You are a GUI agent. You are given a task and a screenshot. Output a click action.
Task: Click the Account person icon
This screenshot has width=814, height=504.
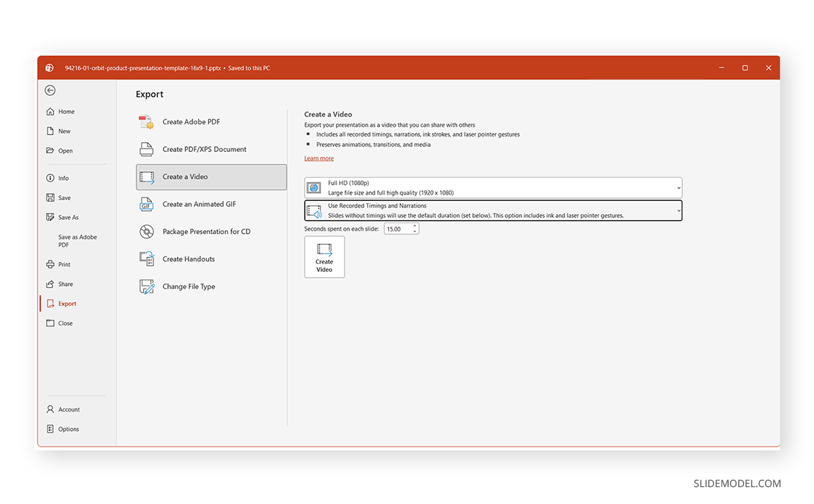tap(50, 409)
